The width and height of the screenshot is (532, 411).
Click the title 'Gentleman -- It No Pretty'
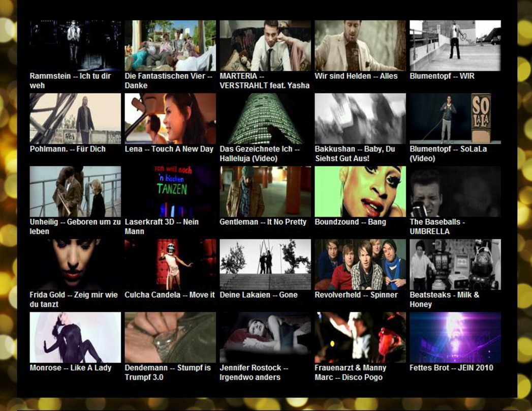click(263, 222)
